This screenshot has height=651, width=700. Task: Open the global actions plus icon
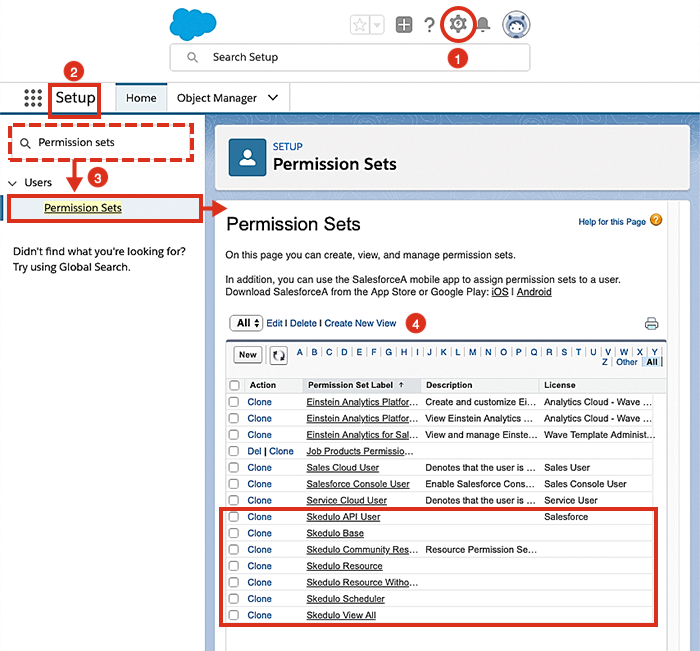coord(404,25)
